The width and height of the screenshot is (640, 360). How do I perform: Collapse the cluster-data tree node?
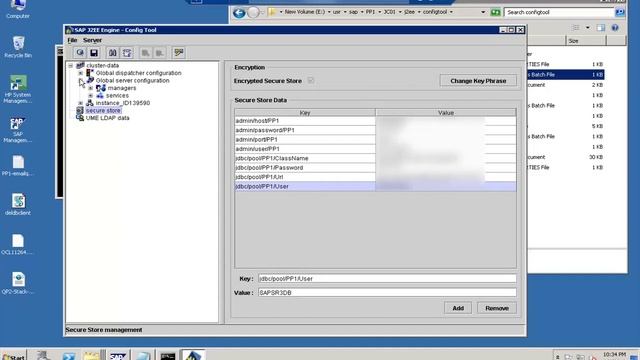click(71, 65)
